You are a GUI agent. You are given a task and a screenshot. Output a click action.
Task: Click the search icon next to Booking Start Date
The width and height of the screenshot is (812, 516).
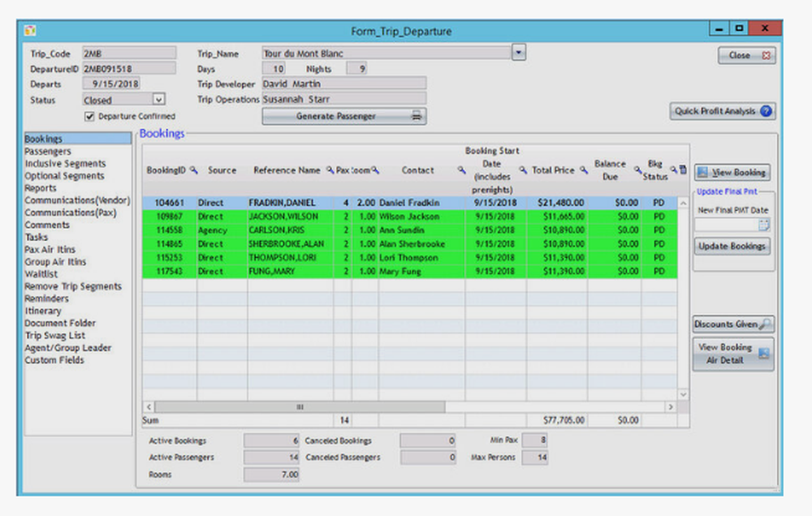pos(523,170)
